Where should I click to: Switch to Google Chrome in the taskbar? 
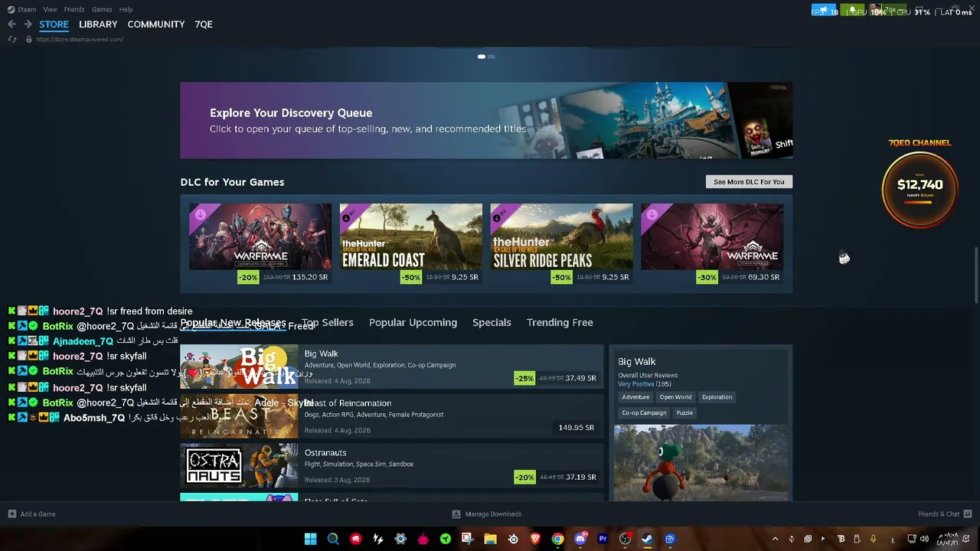(558, 539)
